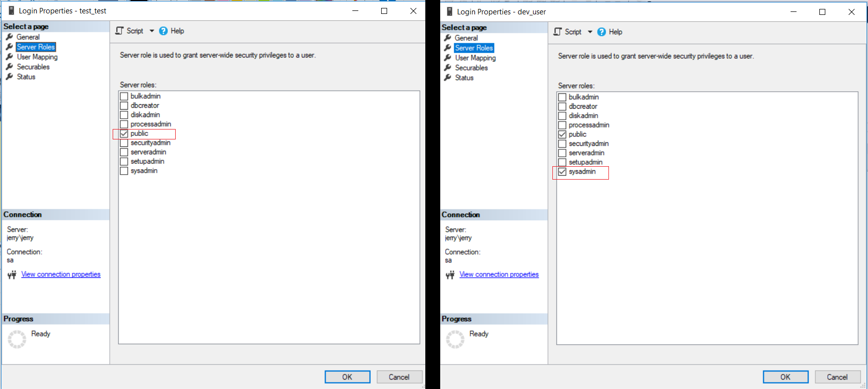Open Help icon in dev_user window

601,32
